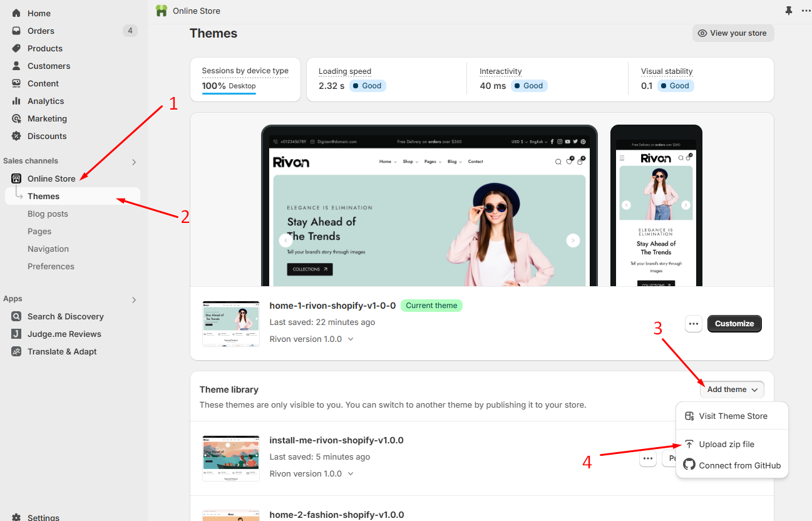This screenshot has height=521, width=812.
Task: Click the Orders inbox icon
Action: pos(16,31)
